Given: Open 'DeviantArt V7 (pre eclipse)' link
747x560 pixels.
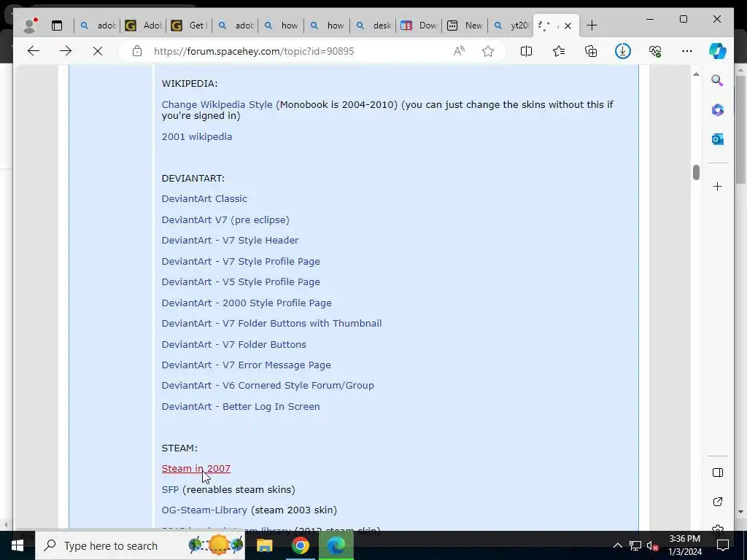Looking at the screenshot, I should pyautogui.click(x=225, y=219).
